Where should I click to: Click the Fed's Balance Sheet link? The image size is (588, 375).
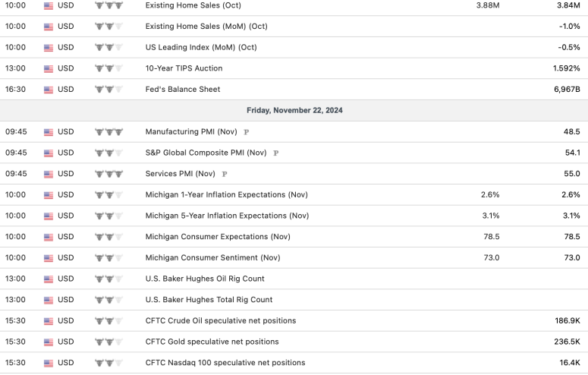(x=182, y=90)
